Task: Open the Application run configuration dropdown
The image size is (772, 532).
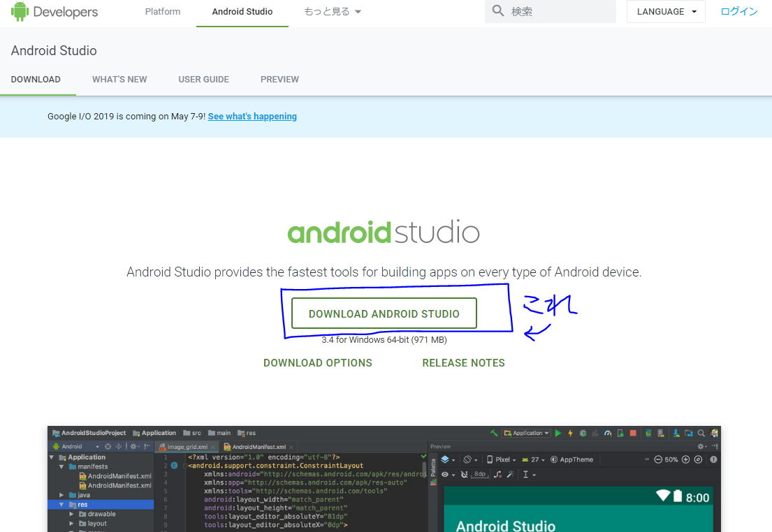Action: 526,433
